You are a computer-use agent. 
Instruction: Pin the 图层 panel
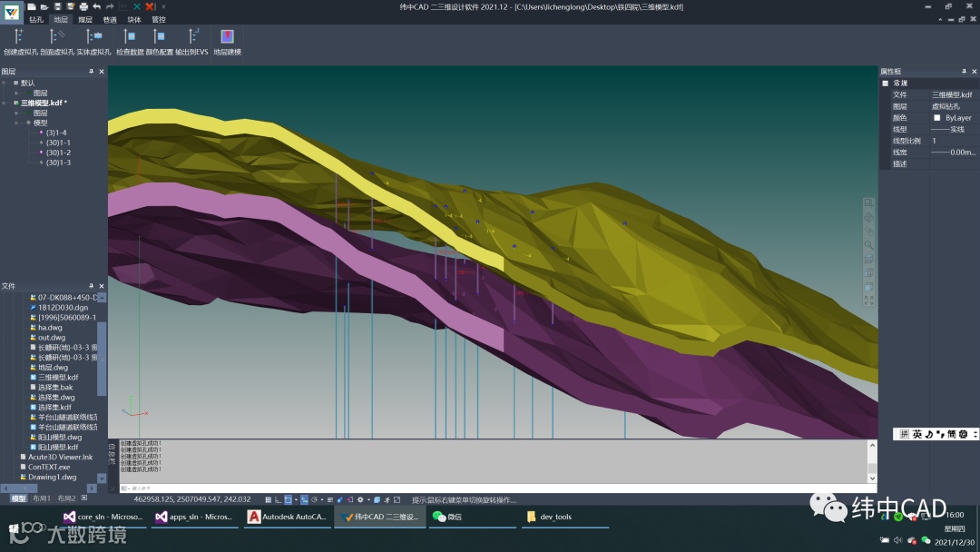[92, 71]
